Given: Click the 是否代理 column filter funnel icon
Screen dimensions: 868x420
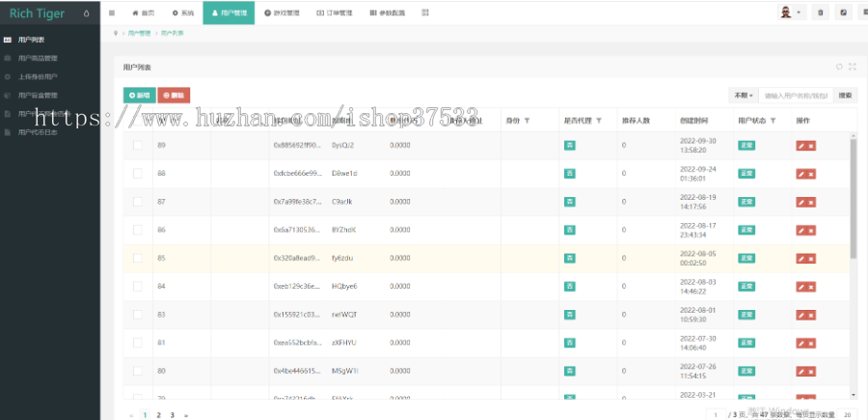Looking at the screenshot, I should pos(599,121).
